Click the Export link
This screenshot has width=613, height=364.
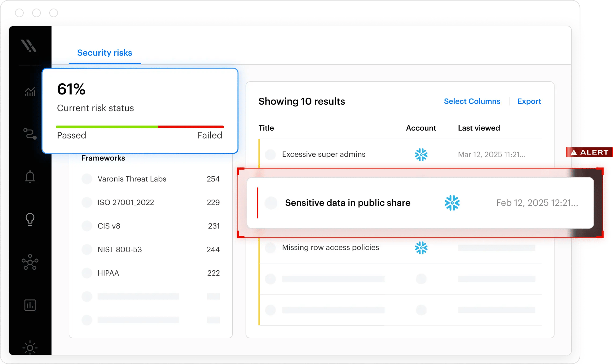(x=529, y=101)
